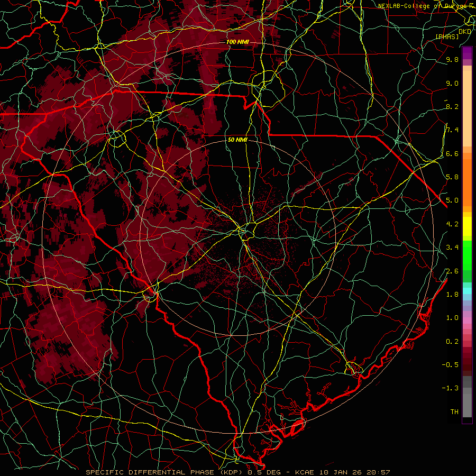Click the NEXLAB-College of DuPage credit text
This screenshot has width=476, height=476.
click(427, 6)
